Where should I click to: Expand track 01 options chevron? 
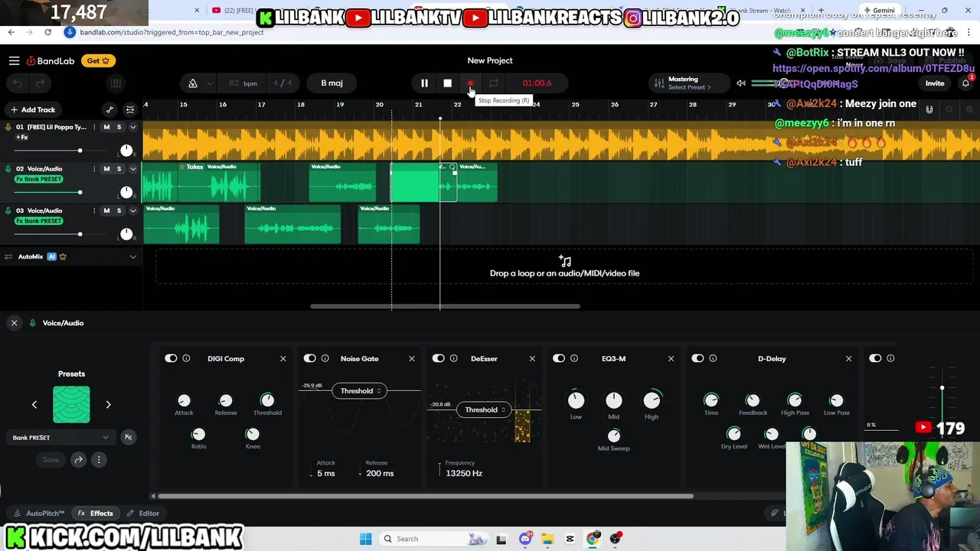pyautogui.click(x=132, y=127)
